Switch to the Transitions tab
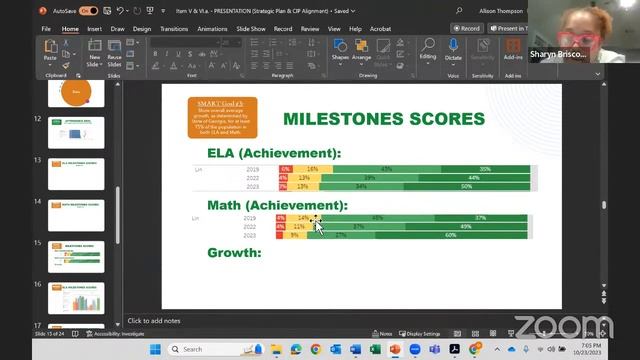The width and height of the screenshot is (640, 360). 174,29
